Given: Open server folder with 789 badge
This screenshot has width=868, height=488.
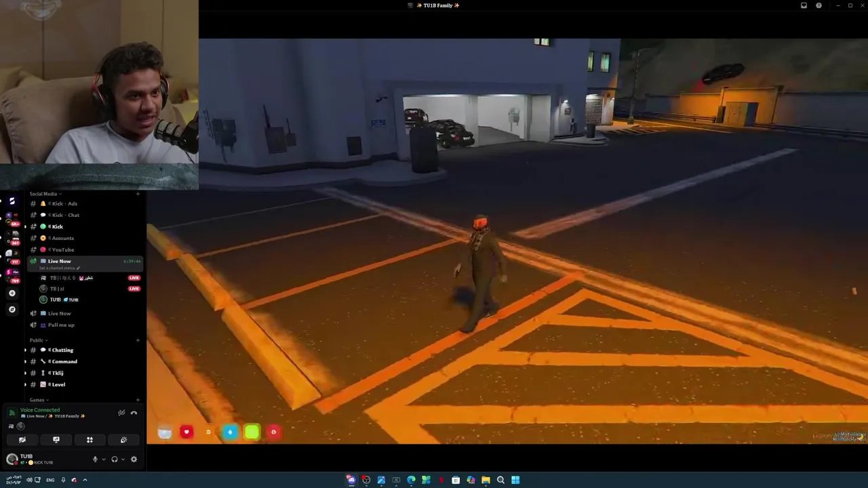Looking at the screenshot, I should click(x=12, y=274).
